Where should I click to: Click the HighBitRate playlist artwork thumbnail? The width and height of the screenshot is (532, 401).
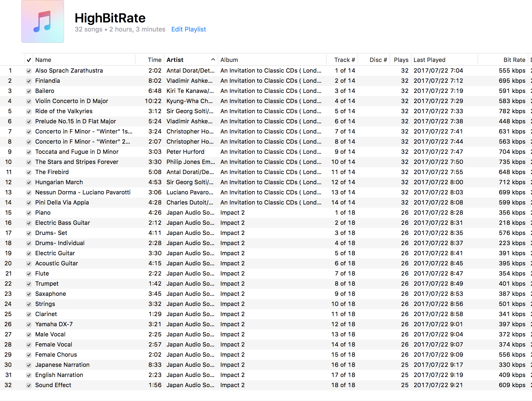click(43, 21)
